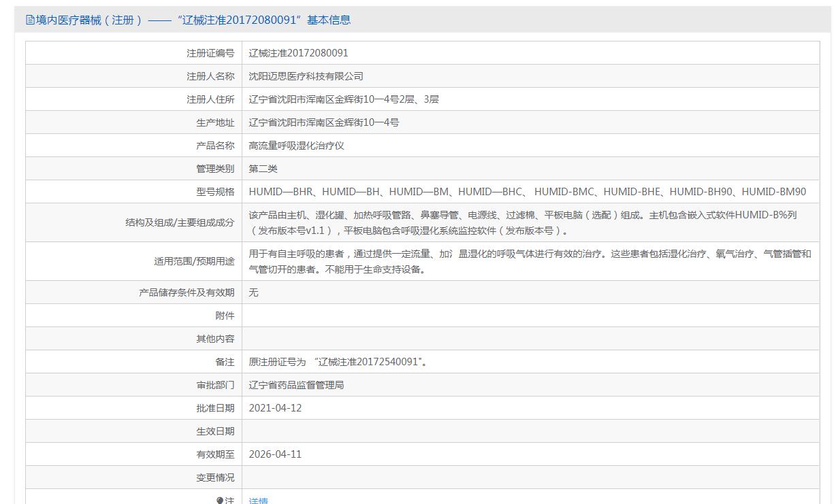Click the 其他内容 label cell
The image size is (836, 504).
pos(134,339)
